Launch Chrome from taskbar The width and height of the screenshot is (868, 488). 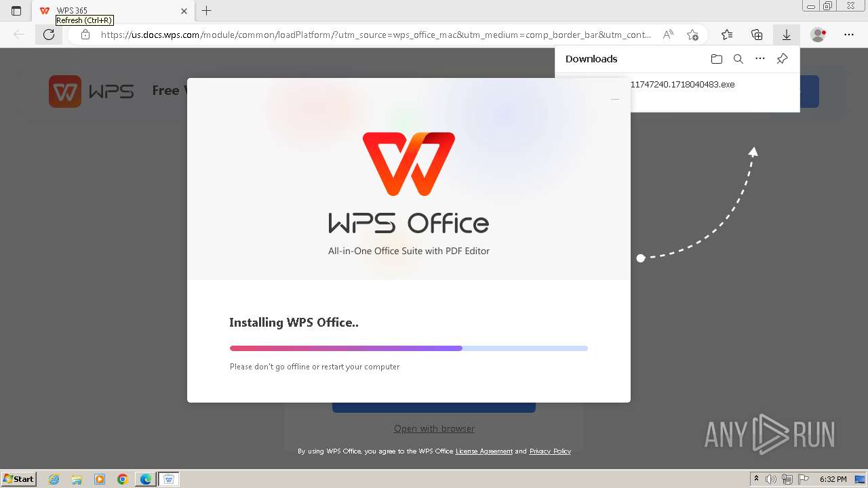point(123,479)
